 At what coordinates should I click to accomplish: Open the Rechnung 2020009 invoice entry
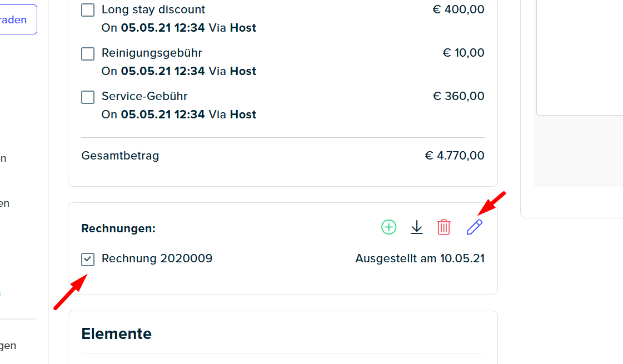157,258
